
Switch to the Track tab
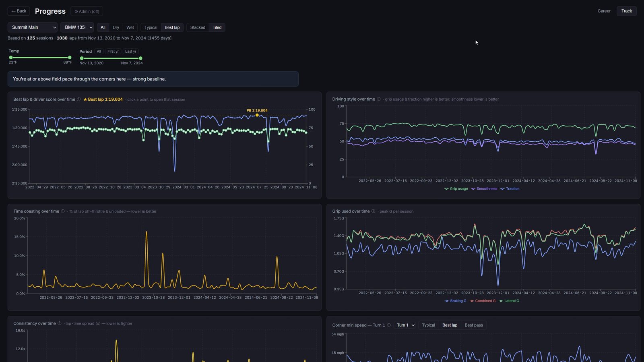click(626, 11)
